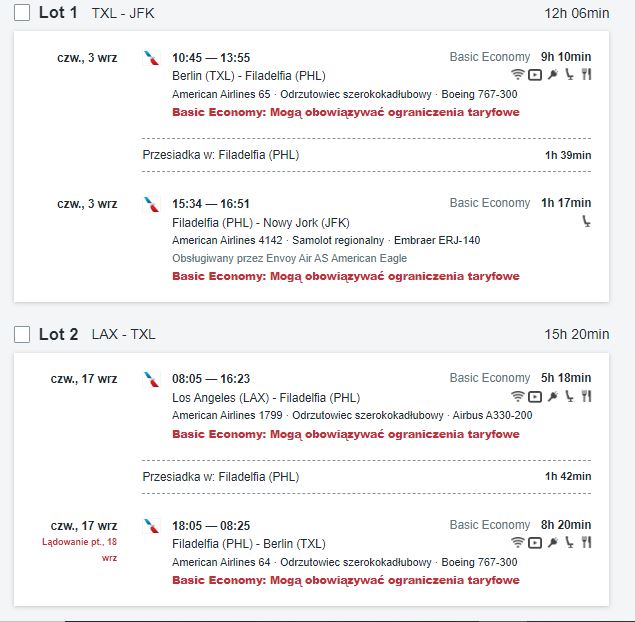Click seat icon on Los Angeles - Filadelfia flight

tap(569, 396)
